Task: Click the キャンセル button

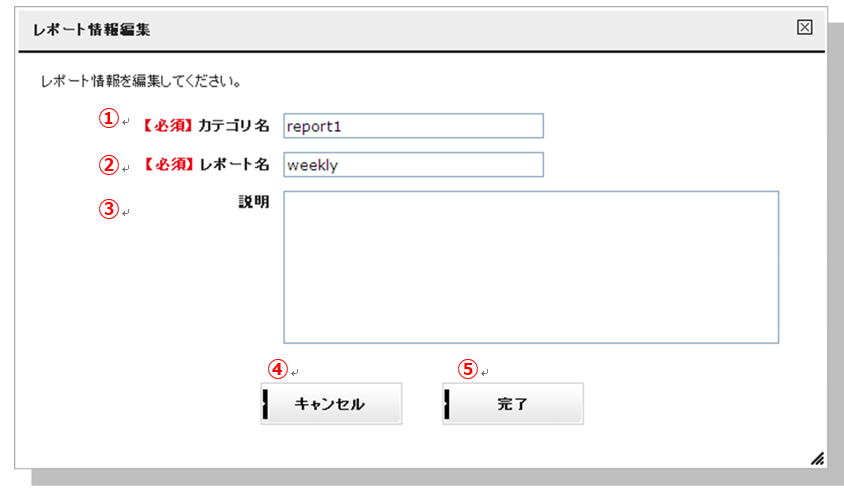Action: 331,404
